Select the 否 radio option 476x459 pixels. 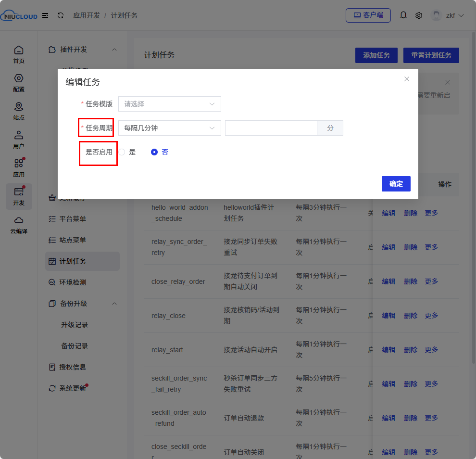click(x=154, y=152)
